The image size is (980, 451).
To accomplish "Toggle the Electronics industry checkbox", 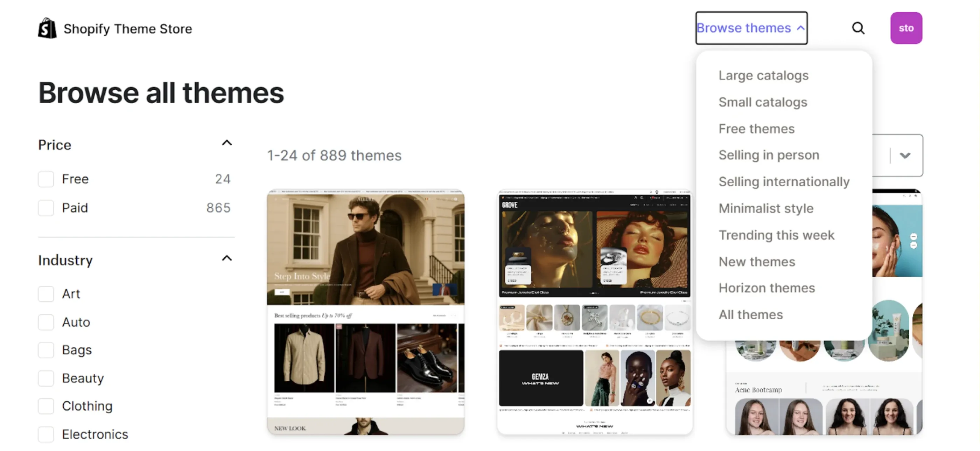I will tap(45, 434).
